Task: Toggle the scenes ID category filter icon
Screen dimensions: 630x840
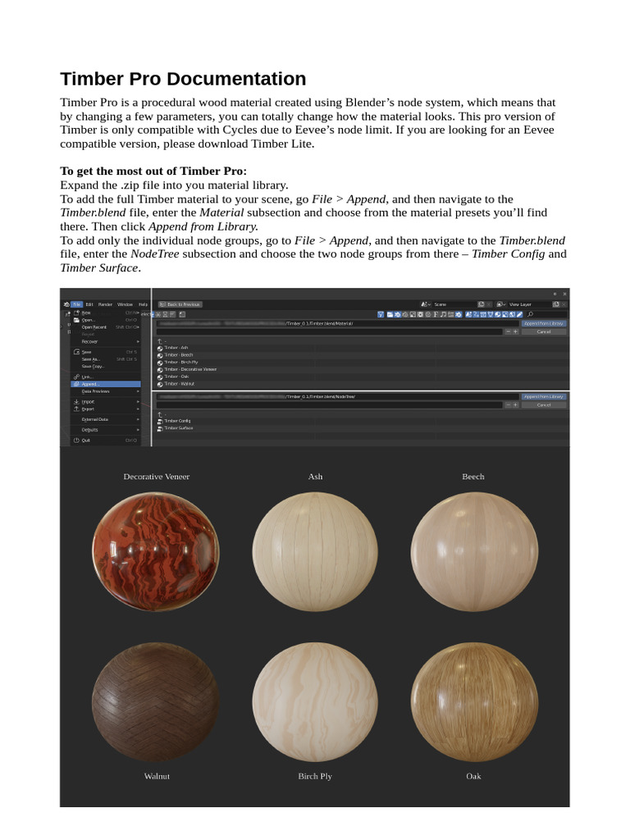Action: tap(468, 314)
